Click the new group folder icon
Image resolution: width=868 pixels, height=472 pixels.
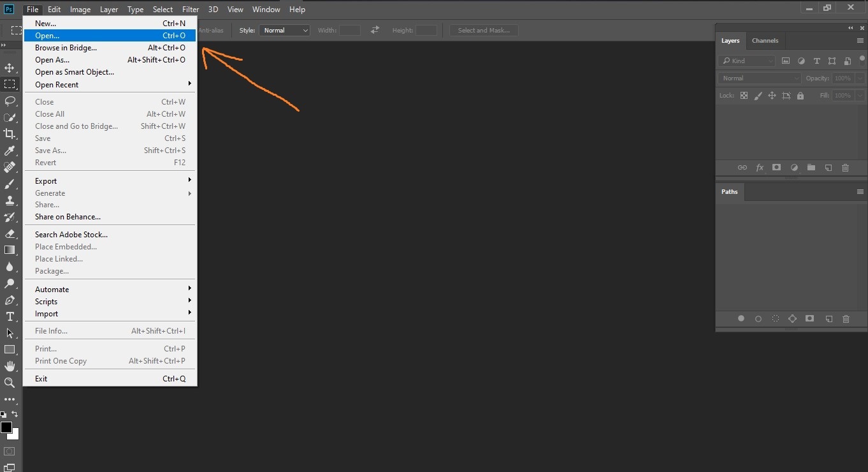pos(811,168)
